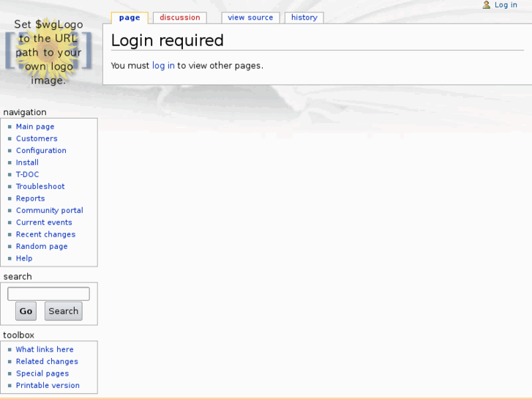Open the Help link in navigation
Viewport: 532px width, 399px height.
(x=24, y=258)
